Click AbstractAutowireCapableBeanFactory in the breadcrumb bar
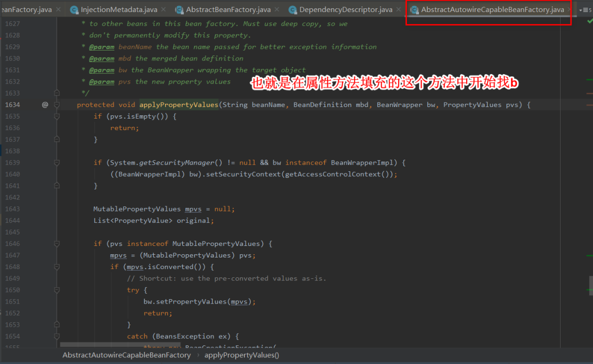Image resolution: width=593 pixels, height=364 pixels. tap(126, 355)
